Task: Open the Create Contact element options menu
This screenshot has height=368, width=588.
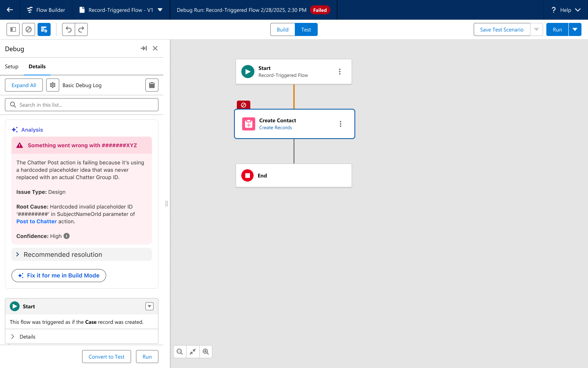Action: click(x=341, y=124)
